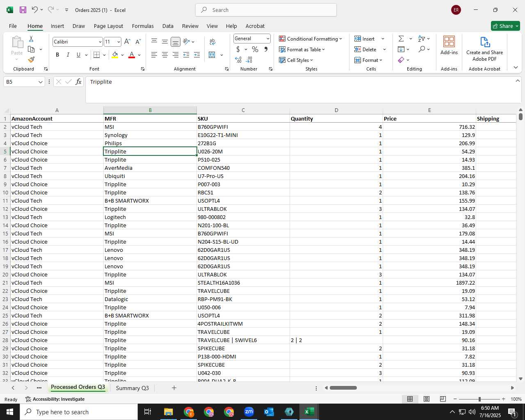Open the font name dropdown (Calibri)
The height and width of the screenshot is (420, 525).
pyautogui.click(x=100, y=42)
